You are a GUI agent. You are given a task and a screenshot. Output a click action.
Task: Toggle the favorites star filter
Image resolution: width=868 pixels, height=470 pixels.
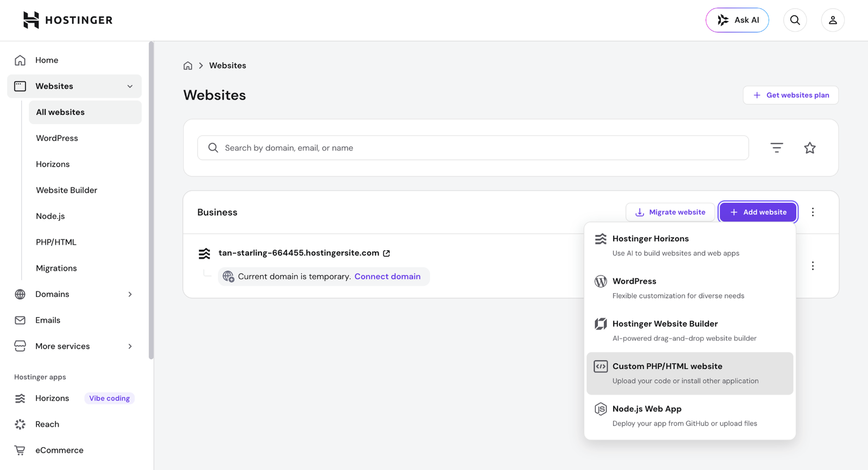point(810,148)
